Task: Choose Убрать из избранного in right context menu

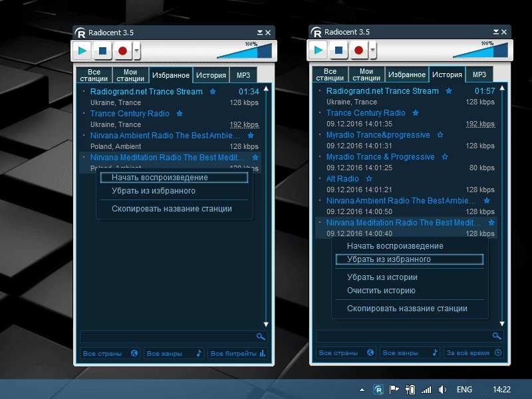Action: click(x=409, y=259)
